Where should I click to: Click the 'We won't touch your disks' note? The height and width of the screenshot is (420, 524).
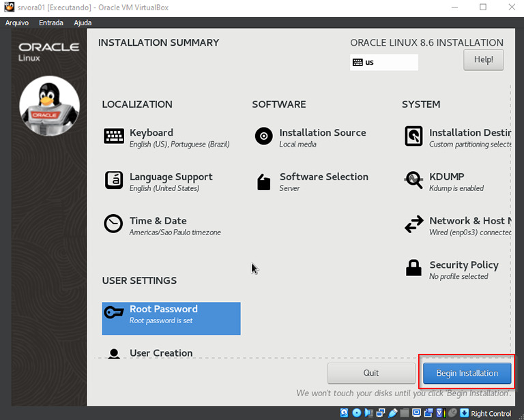[404, 393]
